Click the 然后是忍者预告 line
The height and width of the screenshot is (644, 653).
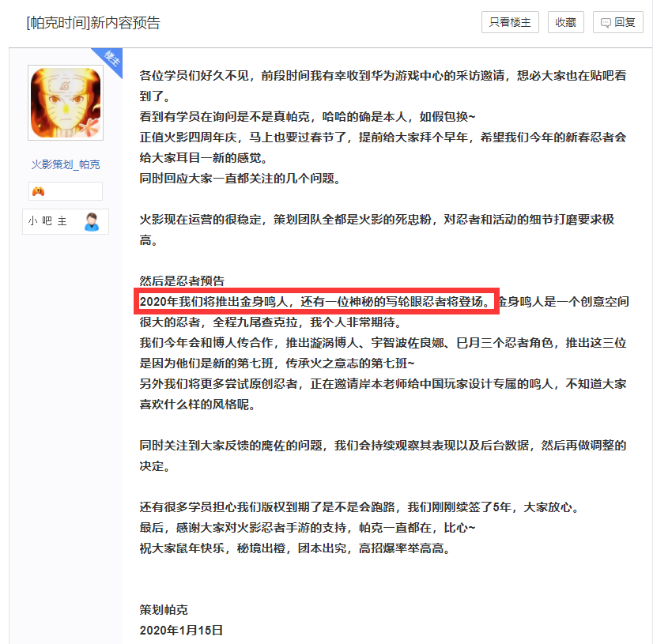[182, 281]
